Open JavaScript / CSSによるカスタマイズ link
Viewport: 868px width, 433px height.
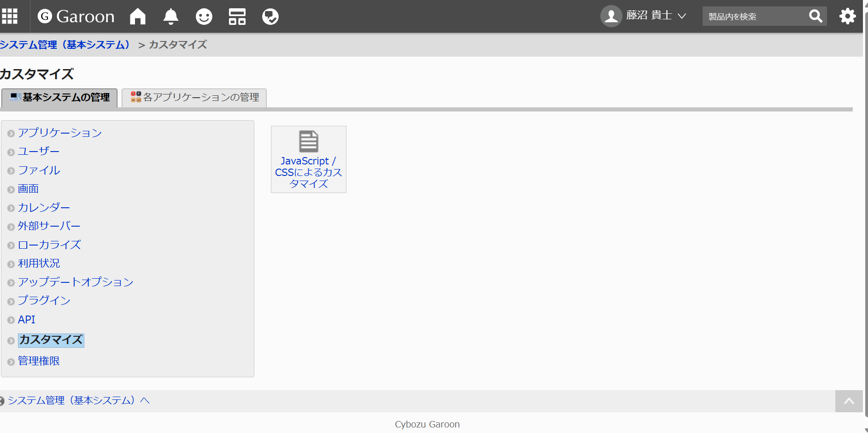pyautogui.click(x=309, y=172)
